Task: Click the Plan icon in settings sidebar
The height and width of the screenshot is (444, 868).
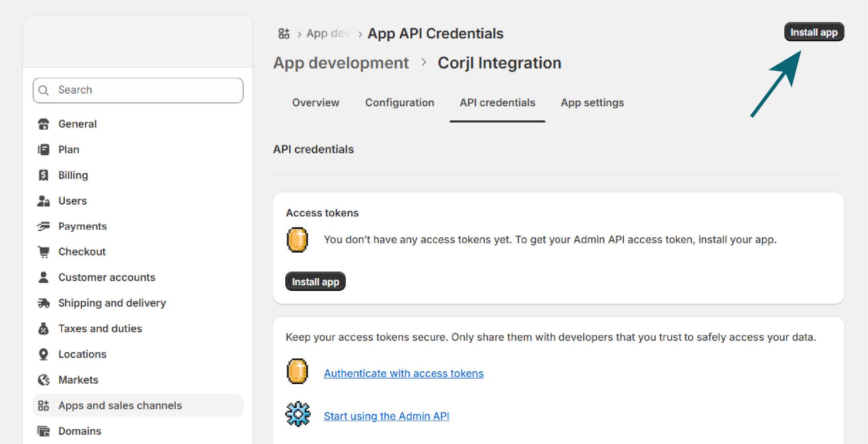Action: (43, 149)
